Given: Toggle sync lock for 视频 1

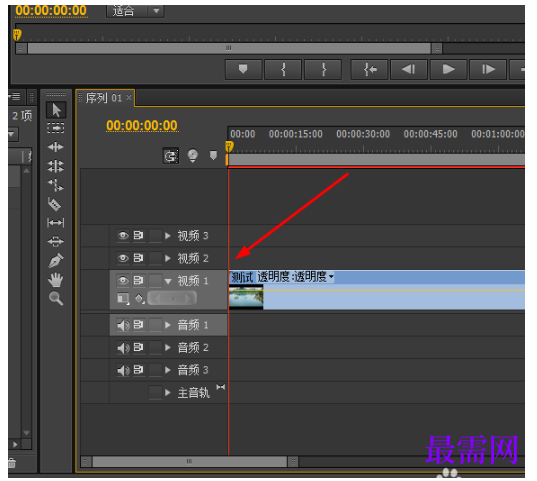Looking at the screenshot, I should coord(139,281).
